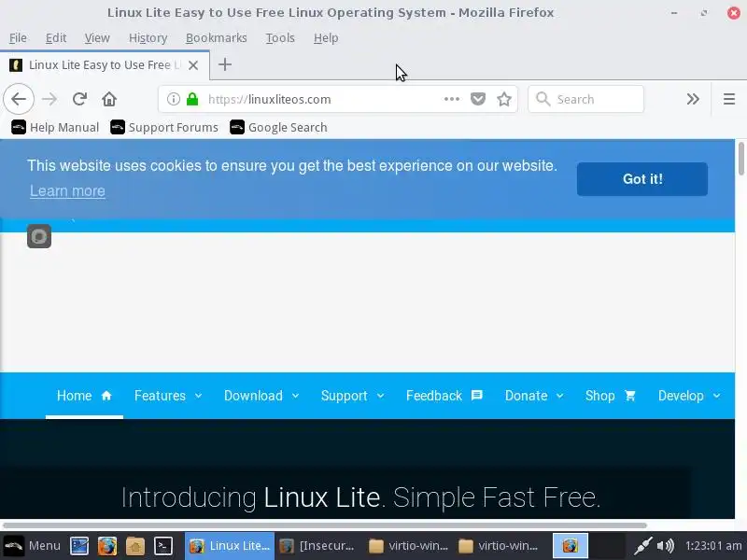The height and width of the screenshot is (560, 747).
Task: Expand the Features dropdown
Action: pyautogui.click(x=168, y=396)
